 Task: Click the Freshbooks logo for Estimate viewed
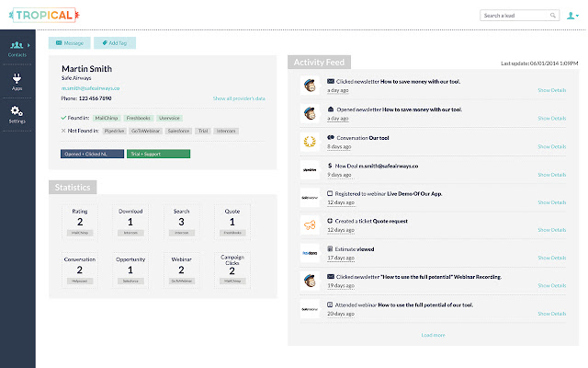click(310, 253)
